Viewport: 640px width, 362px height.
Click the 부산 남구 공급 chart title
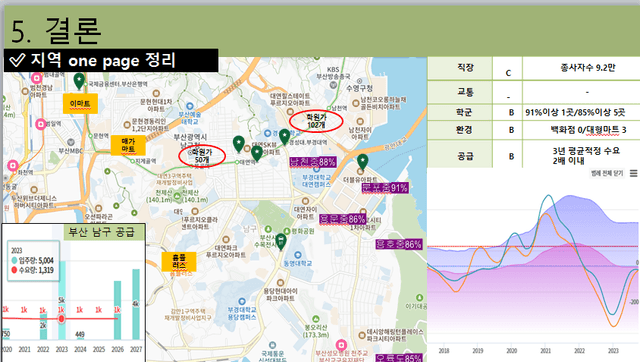(x=101, y=232)
